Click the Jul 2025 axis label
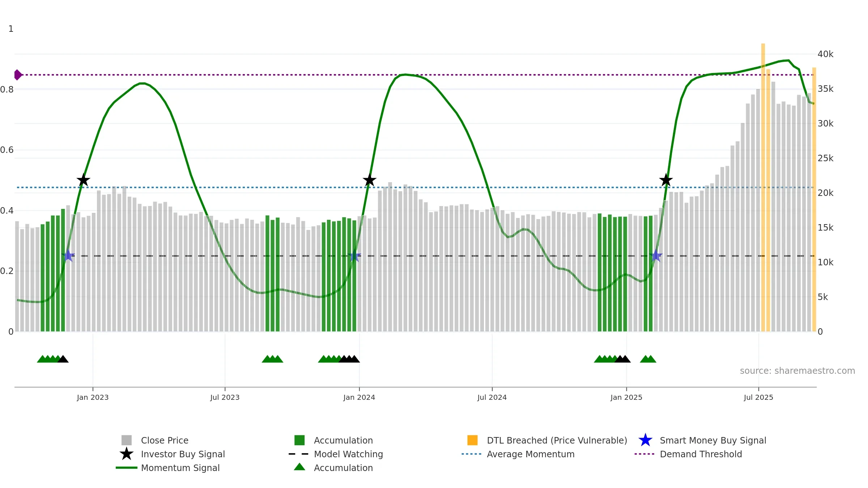This screenshot has height=488, width=868. (758, 398)
